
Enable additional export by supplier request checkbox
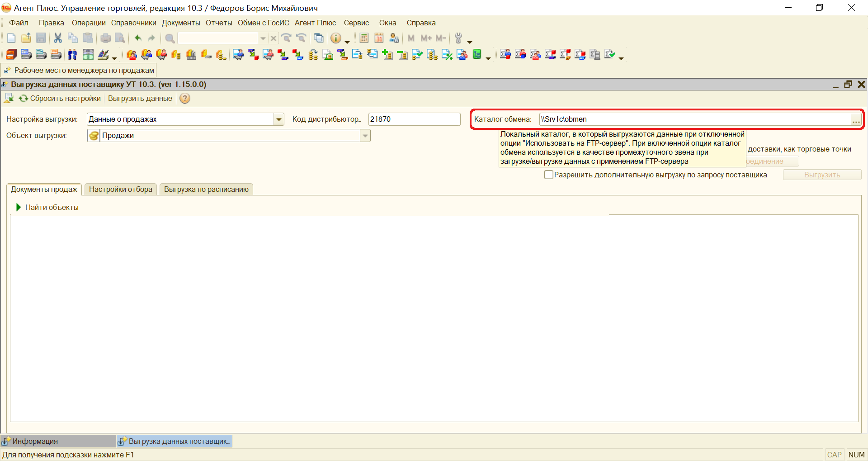click(549, 175)
